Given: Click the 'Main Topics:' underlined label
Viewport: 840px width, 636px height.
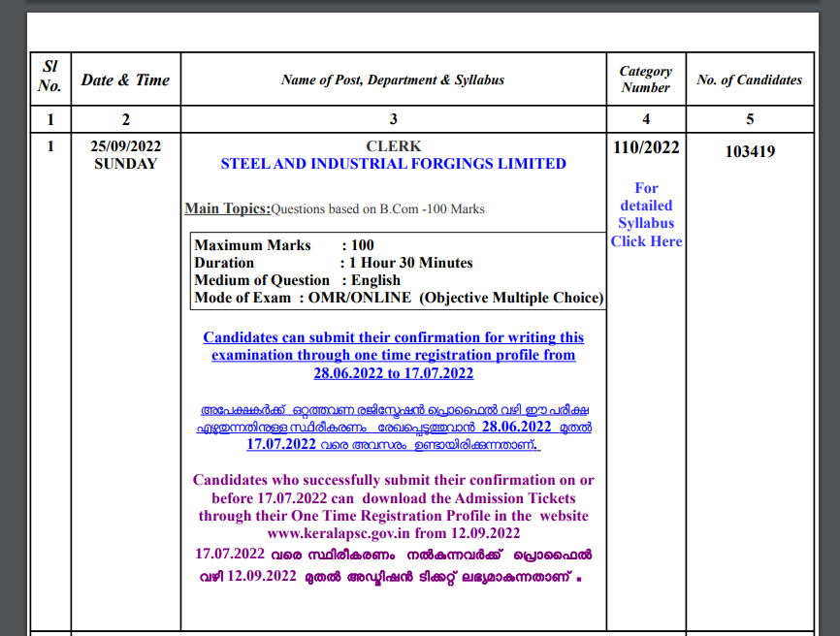Looking at the screenshot, I should (x=228, y=208).
